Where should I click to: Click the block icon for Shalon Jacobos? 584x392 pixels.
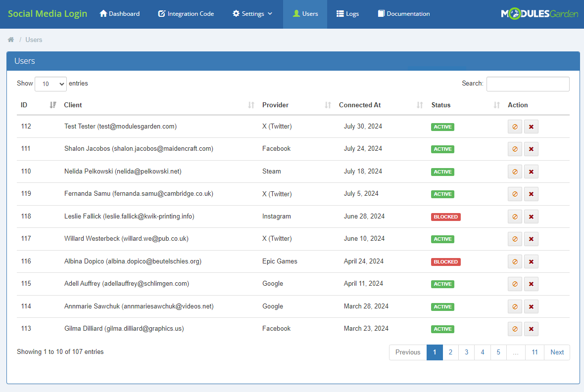point(515,149)
